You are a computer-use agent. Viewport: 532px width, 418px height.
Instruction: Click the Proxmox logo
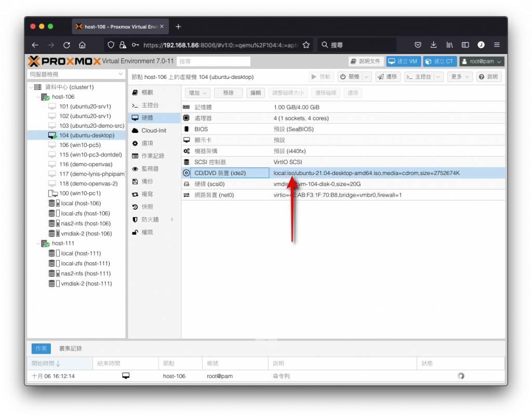[64, 61]
